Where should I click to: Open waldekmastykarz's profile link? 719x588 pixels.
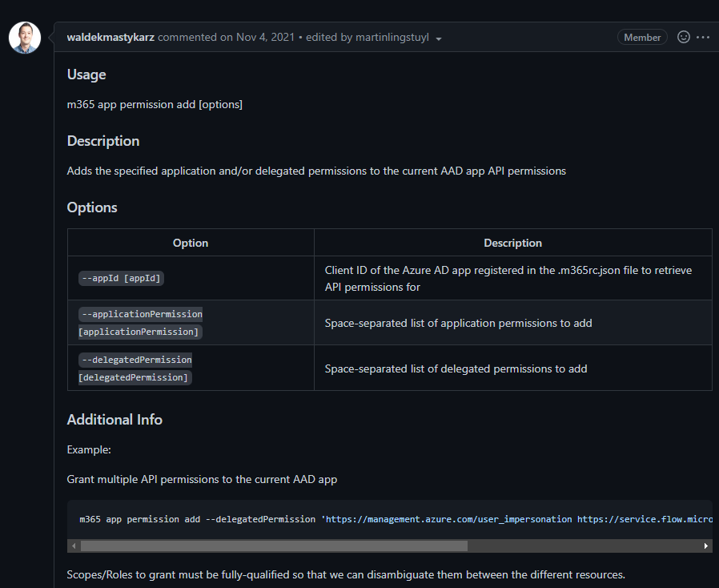click(x=109, y=37)
